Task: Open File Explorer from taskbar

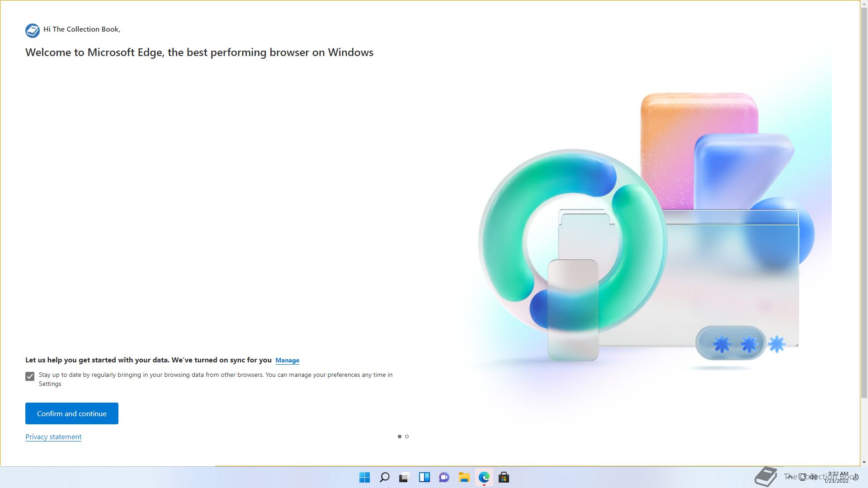Action: (464, 477)
